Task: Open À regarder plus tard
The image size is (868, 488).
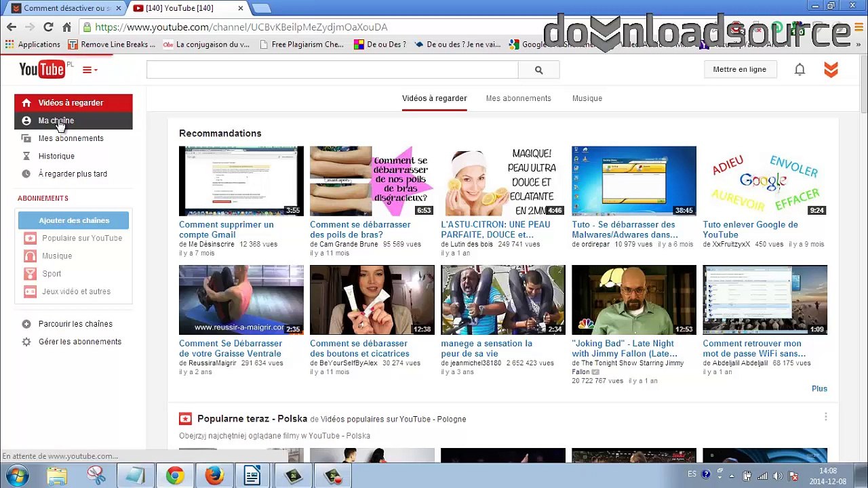Action: pos(73,174)
